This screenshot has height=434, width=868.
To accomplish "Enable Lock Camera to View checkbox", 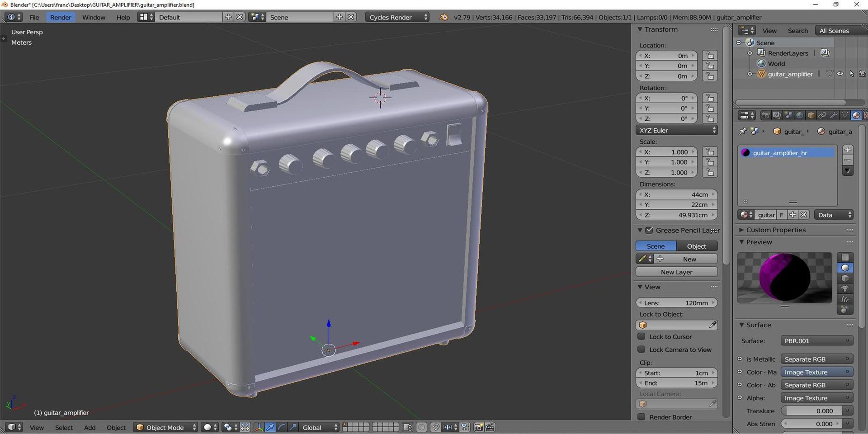I will click(x=641, y=349).
